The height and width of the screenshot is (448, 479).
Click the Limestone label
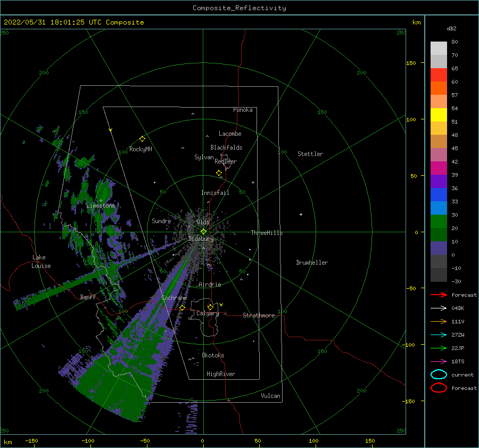[101, 206]
